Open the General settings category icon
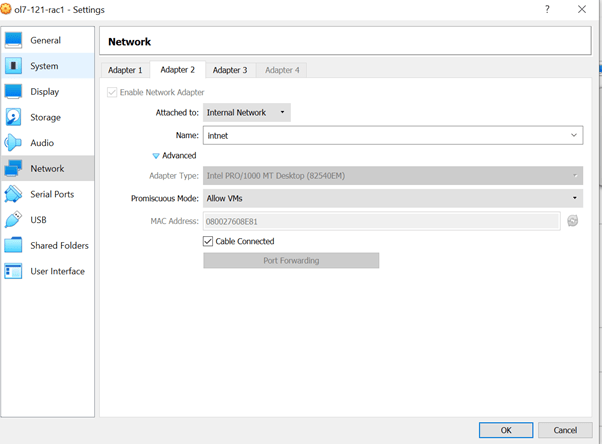 click(13, 40)
